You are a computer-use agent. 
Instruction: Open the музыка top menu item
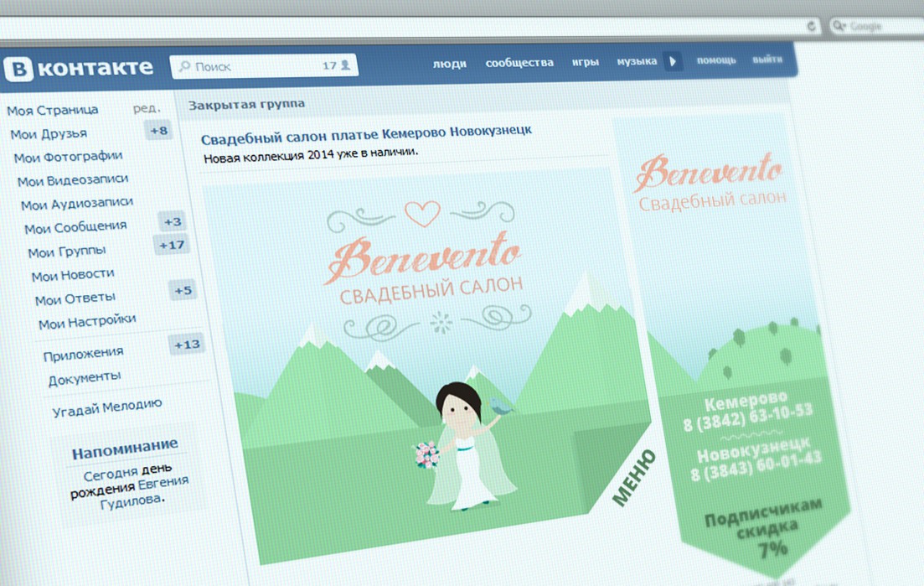637,60
